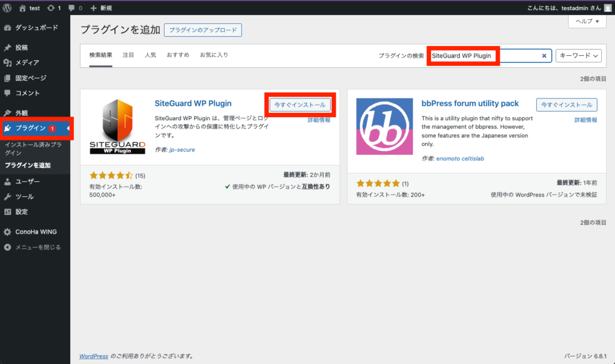Open the SiteGuard WP Plugin title link
This screenshot has width=615, height=364.
193,103
